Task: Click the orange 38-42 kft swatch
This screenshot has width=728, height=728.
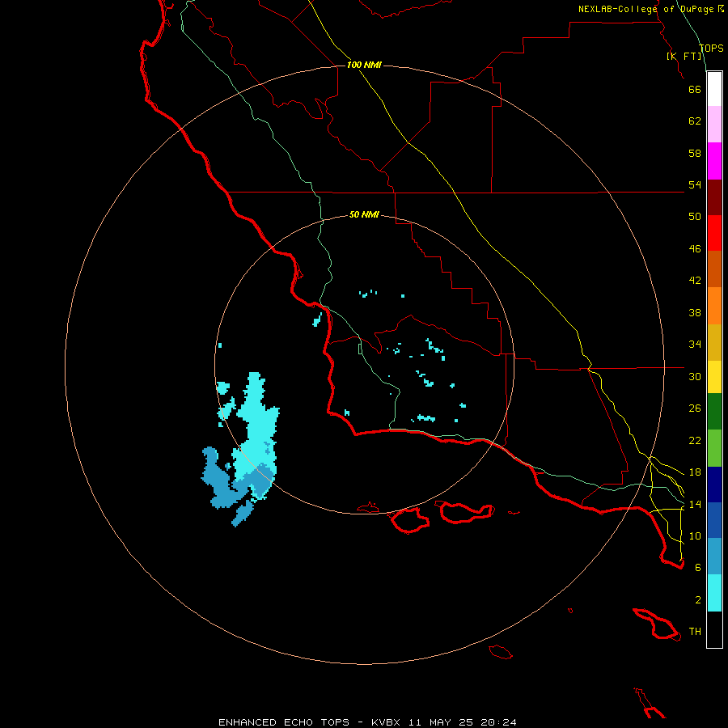Action: coord(714,306)
